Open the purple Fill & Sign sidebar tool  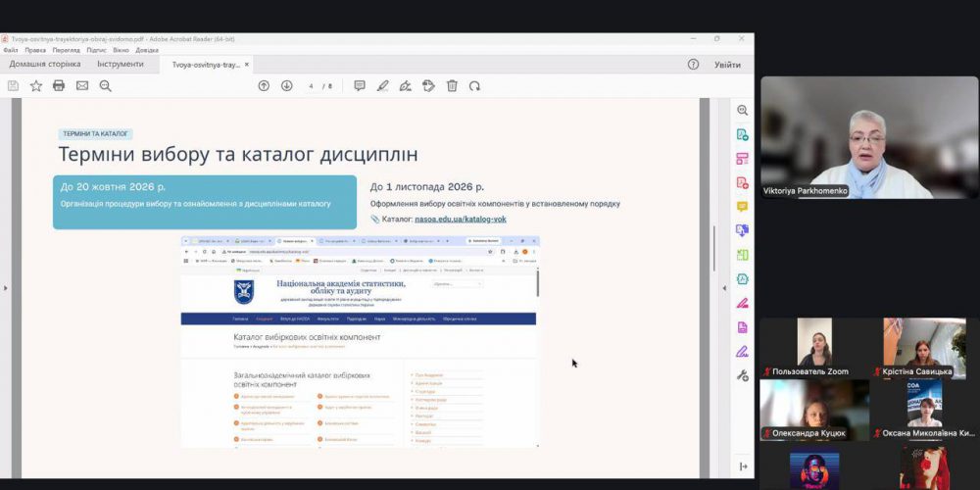tap(742, 351)
